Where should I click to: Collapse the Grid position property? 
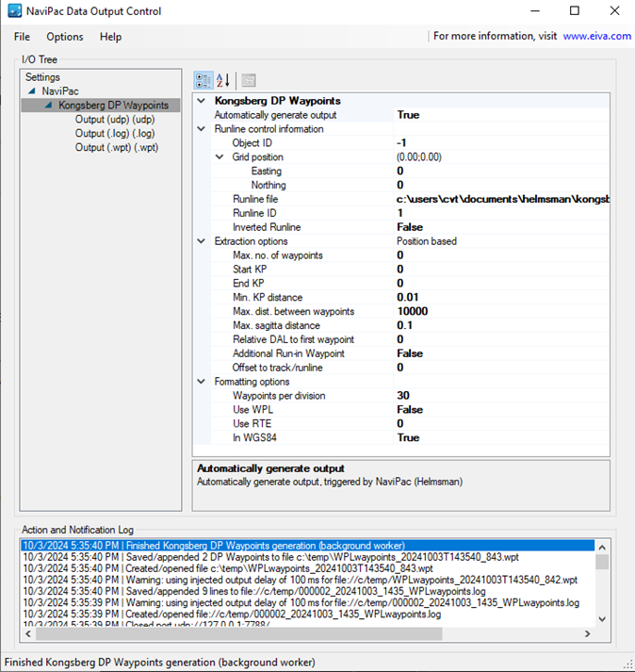point(220,156)
